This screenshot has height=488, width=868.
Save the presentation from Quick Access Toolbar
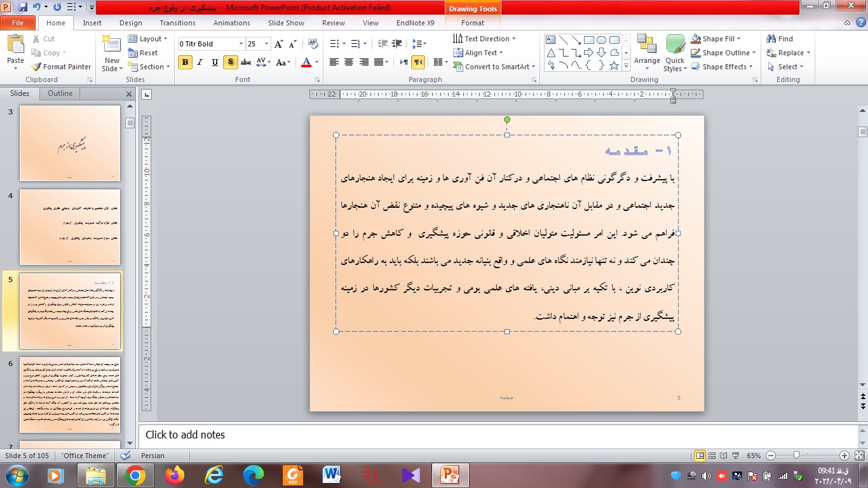pyautogui.click(x=24, y=8)
